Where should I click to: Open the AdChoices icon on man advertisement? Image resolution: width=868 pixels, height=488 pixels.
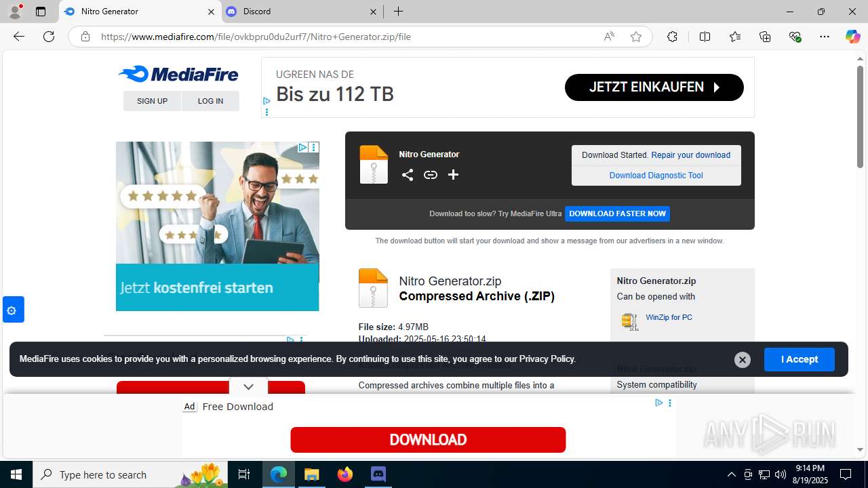[x=302, y=147]
